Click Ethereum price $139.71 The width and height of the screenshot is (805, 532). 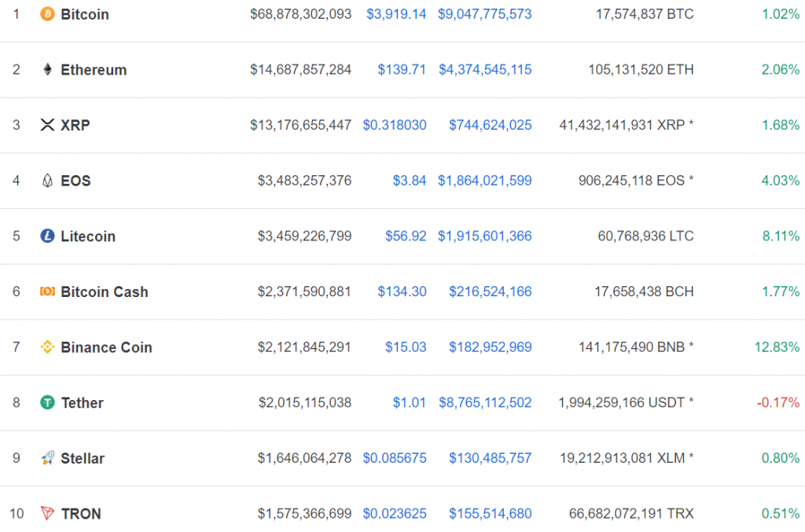402,70
